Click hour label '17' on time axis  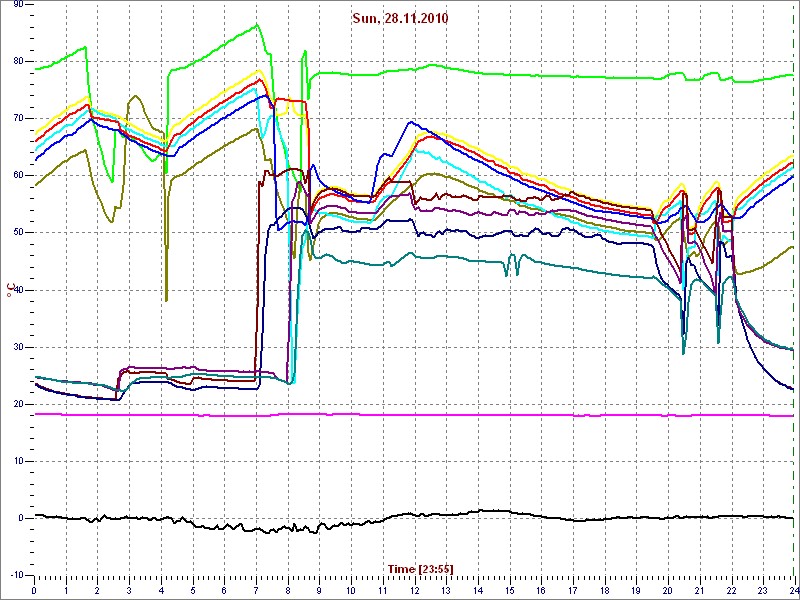tap(573, 592)
